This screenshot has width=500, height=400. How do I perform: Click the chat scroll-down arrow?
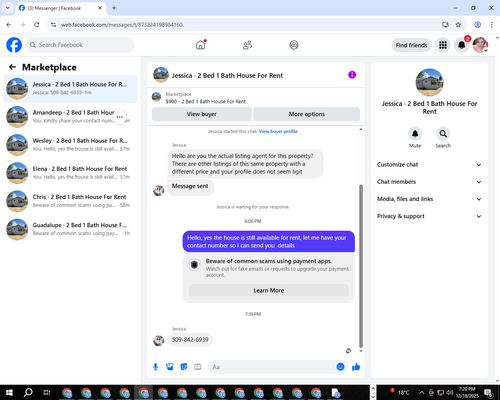pos(361,351)
